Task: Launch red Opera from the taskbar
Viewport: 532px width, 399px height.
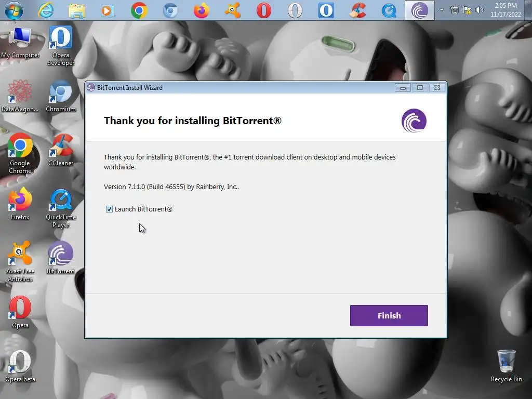Action: coord(263,10)
